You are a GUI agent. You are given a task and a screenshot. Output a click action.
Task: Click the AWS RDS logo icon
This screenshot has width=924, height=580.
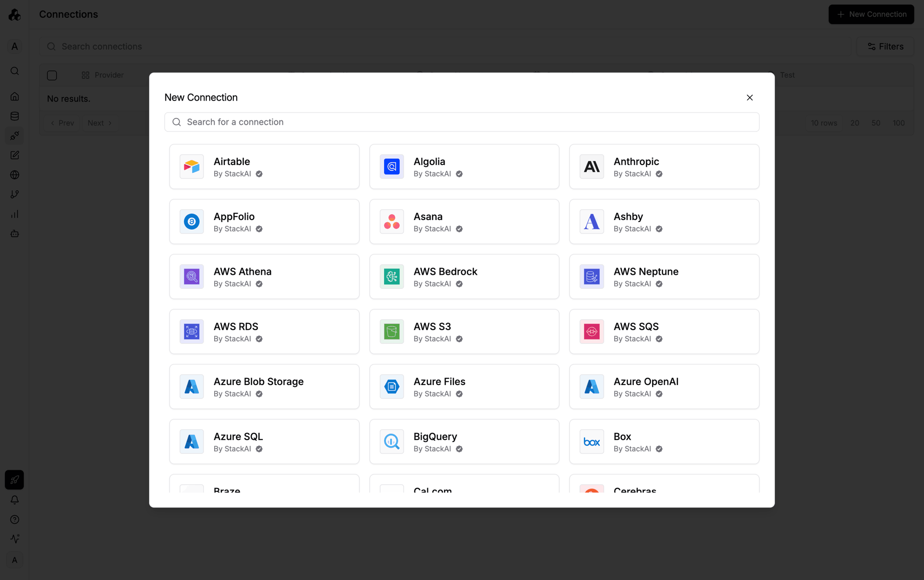[192, 332]
